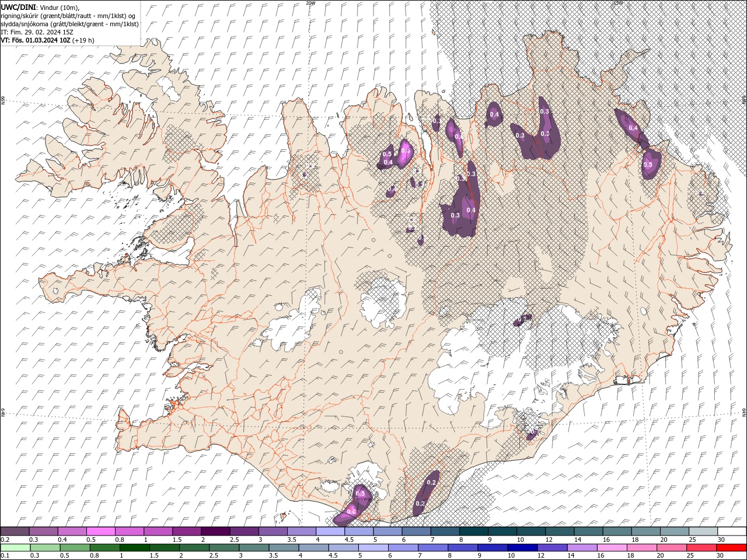Image resolution: width=747 pixels, height=560 pixels.
Task: Pick the 0.8 swatch in lower rain scale
Action: (104, 548)
